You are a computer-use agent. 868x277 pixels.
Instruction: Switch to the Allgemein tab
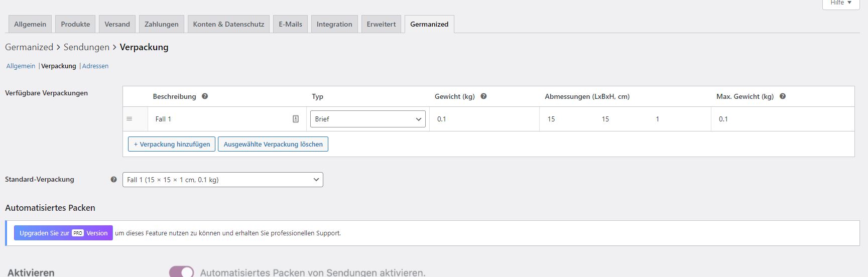pos(30,24)
